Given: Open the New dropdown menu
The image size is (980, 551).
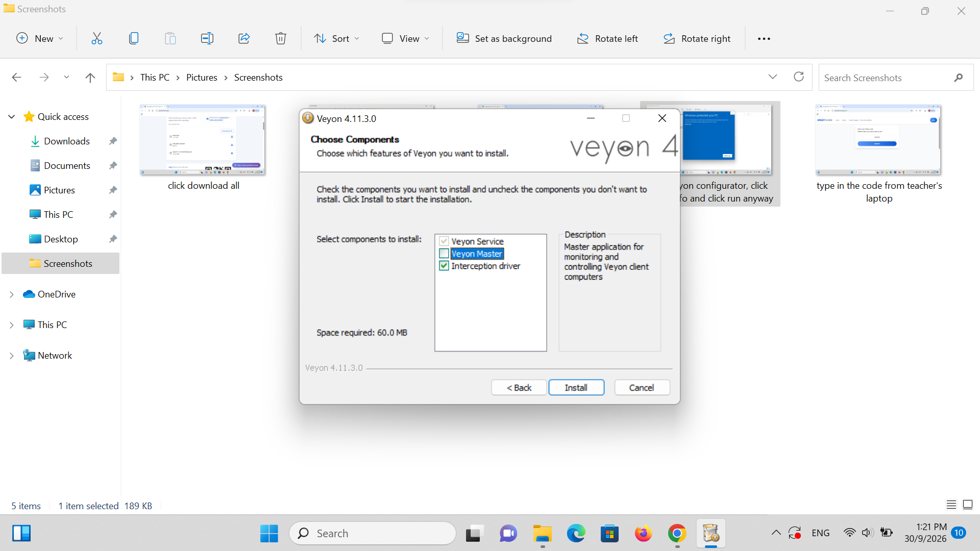Looking at the screenshot, I should tap(40, 39).
